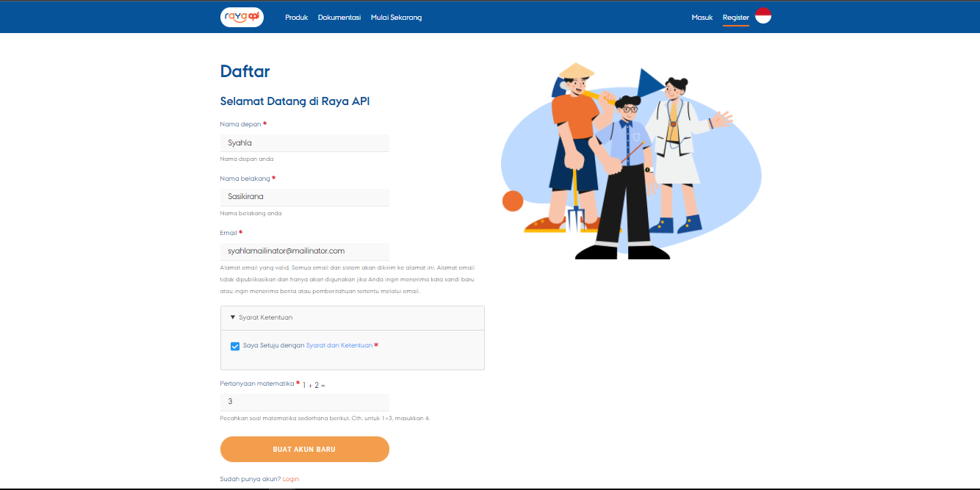Select Mulai Sekarang in the navbar
Screen dimensions: 980x490
click(x=396, y=18)
